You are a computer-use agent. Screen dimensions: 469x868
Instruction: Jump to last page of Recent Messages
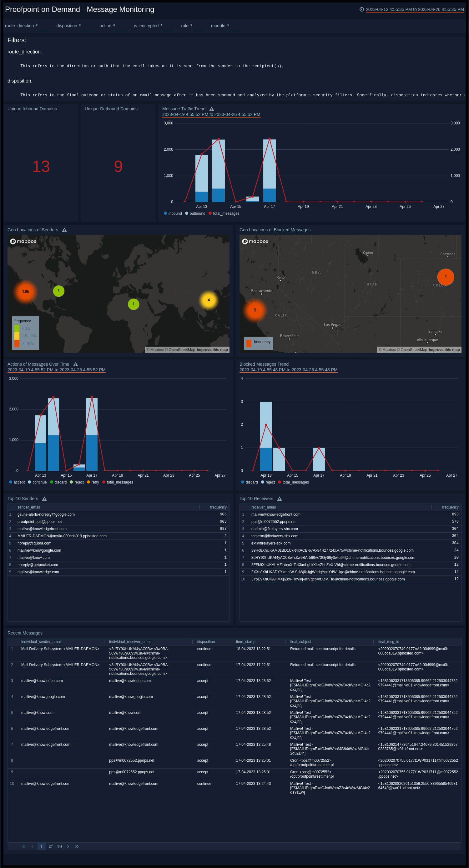click(x=77, y=846)
